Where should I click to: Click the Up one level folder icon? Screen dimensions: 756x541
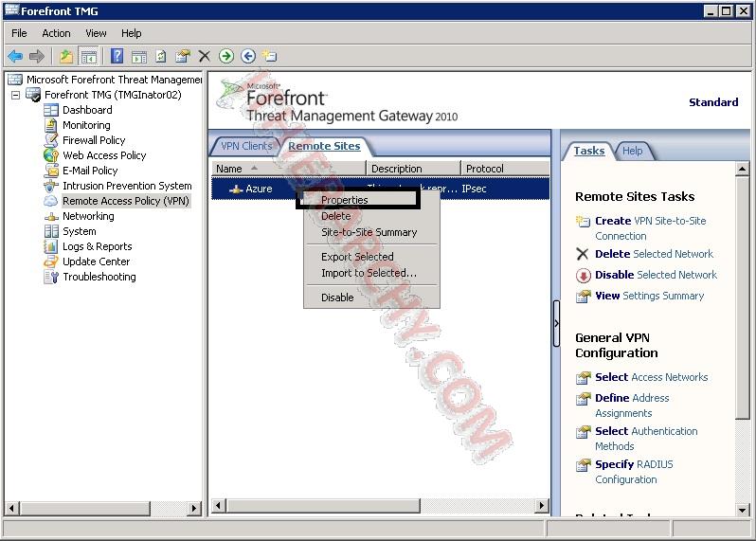tap(66, 56)
